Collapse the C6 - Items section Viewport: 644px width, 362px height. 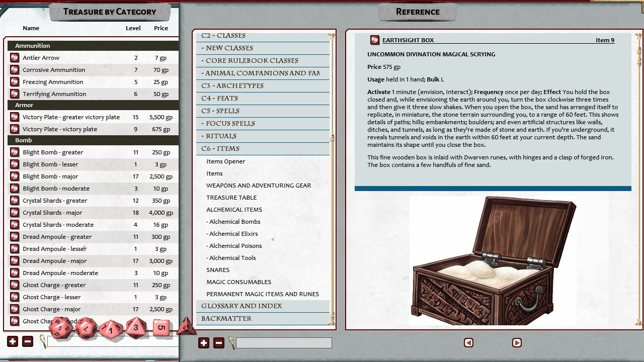[220, 149]
